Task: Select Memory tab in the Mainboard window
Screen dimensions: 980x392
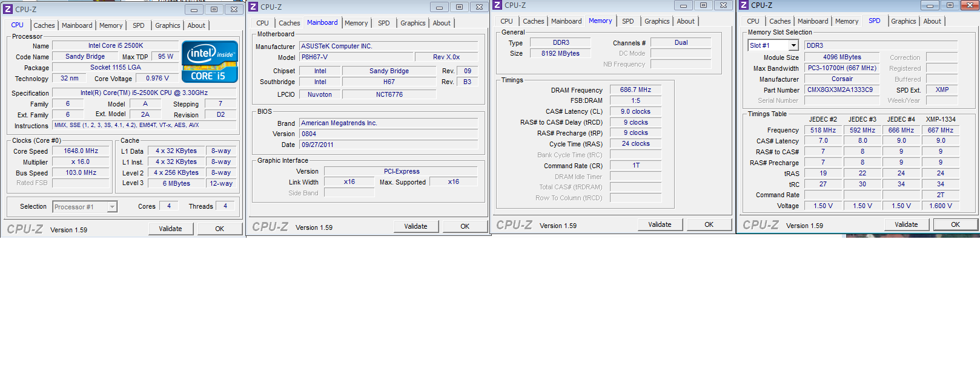Action: (x=356, y=23)
